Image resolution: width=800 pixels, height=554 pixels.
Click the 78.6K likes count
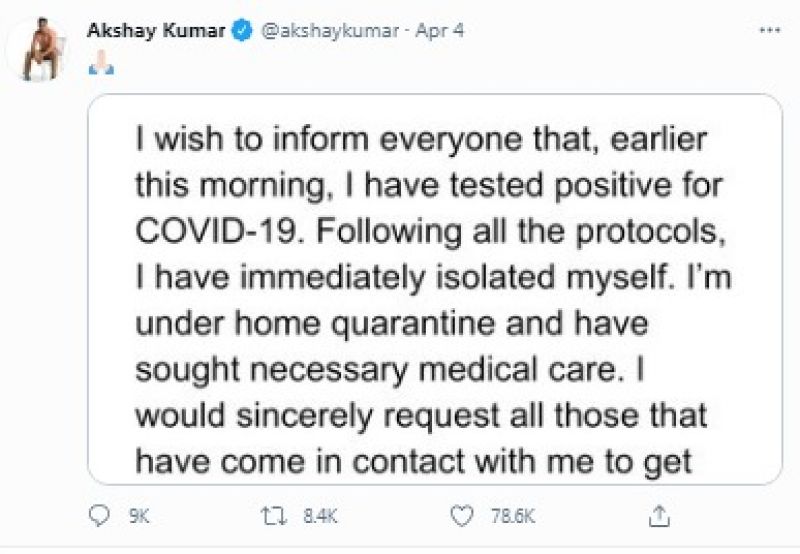point(510,517)
